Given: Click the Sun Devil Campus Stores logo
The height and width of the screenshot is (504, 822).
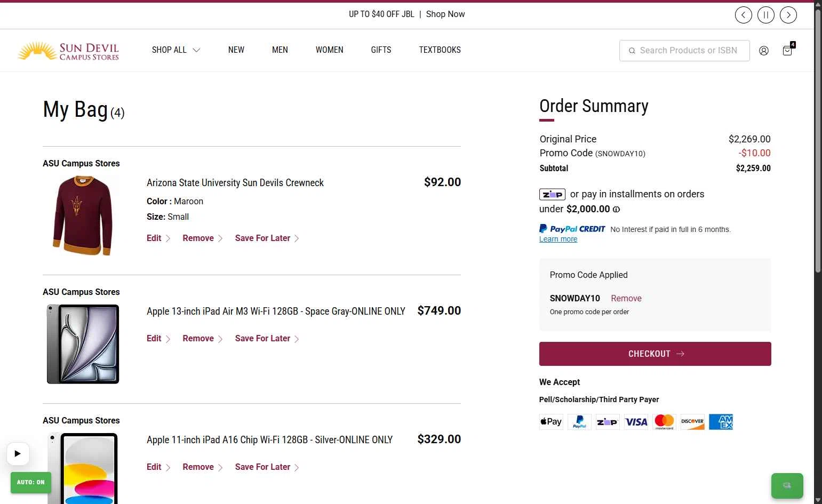Looking at the screenshot, I should [68, 51].
